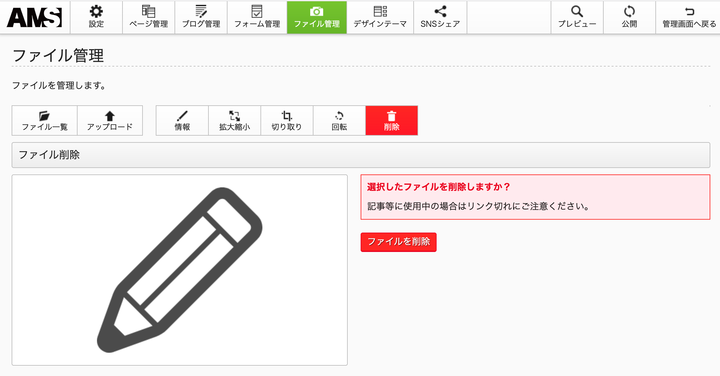Click 公開 publish icon
Screen dimensions: 720x376
coord(630,17)
